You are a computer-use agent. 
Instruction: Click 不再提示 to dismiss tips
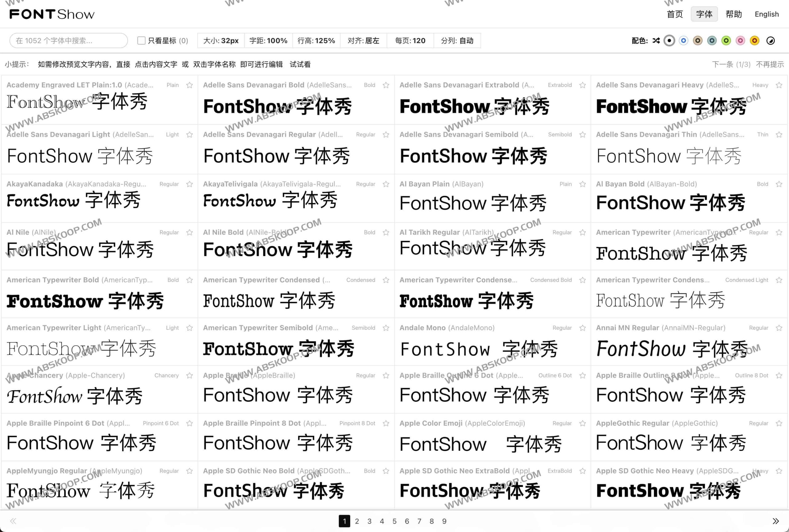[770, 64]
